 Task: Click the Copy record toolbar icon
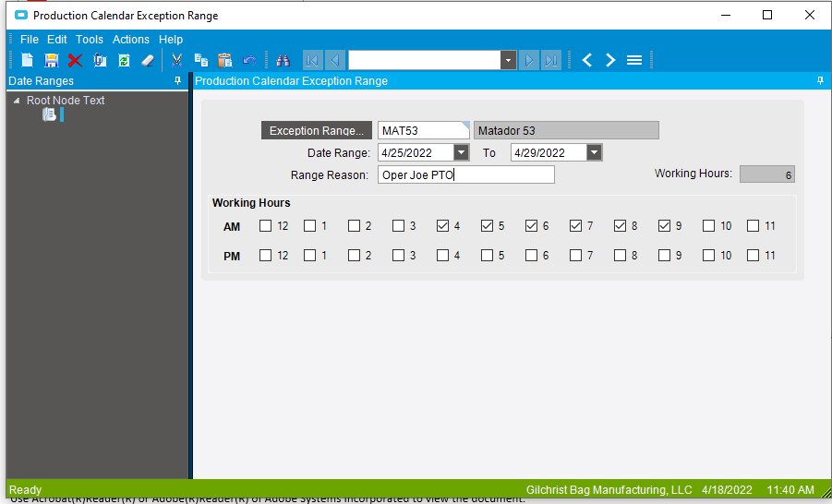pos(100,60)
